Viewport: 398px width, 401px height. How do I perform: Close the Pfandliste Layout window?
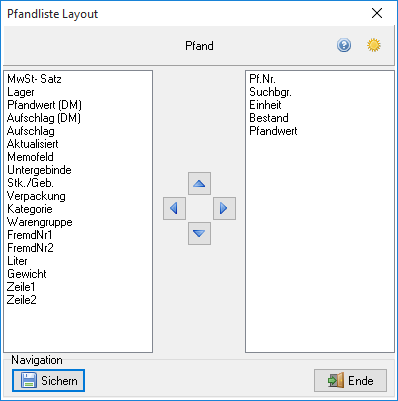(x=377, y=13)
